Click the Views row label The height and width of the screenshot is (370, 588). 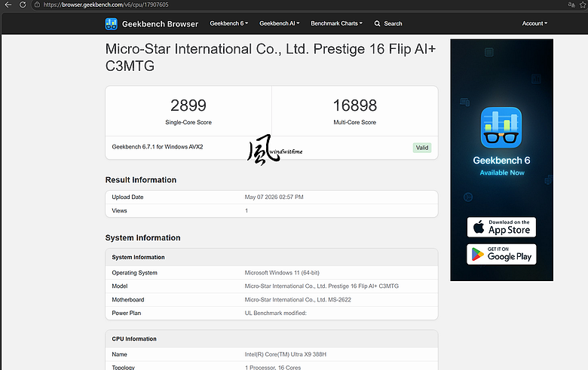pyautogui.click(x=119, y=211)
